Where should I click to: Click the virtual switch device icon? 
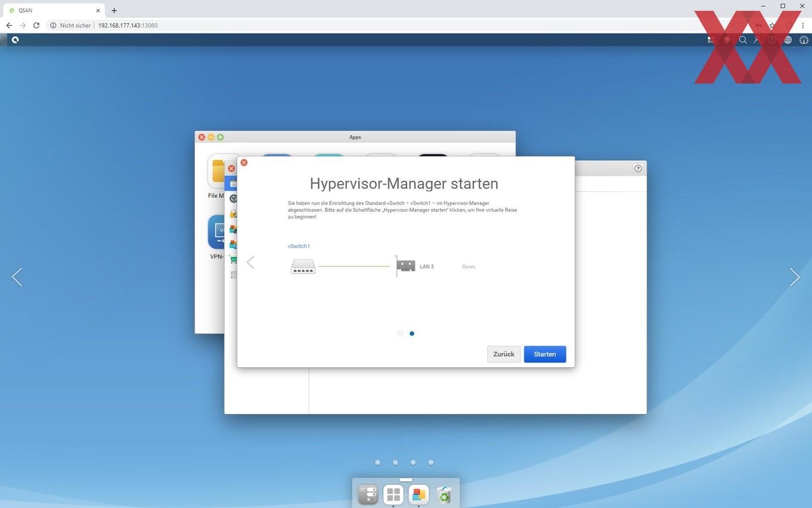[303, 267]
